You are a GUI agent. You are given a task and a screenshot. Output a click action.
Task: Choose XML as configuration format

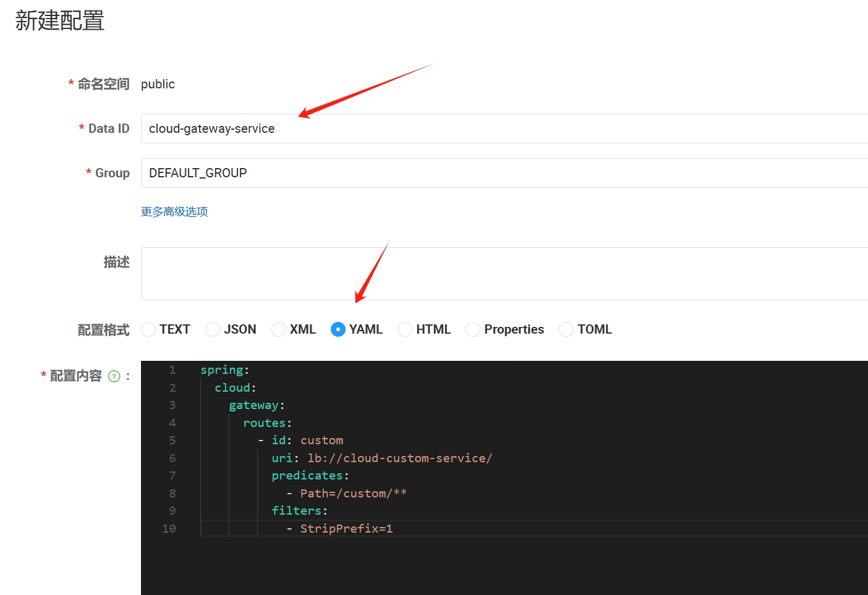tap(279, 329)
